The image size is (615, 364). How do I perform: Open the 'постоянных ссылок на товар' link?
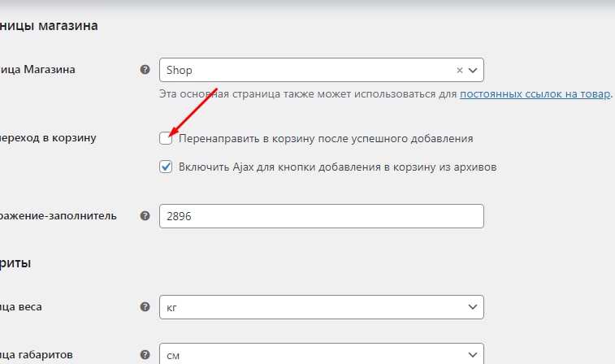(x=535, y=94)
